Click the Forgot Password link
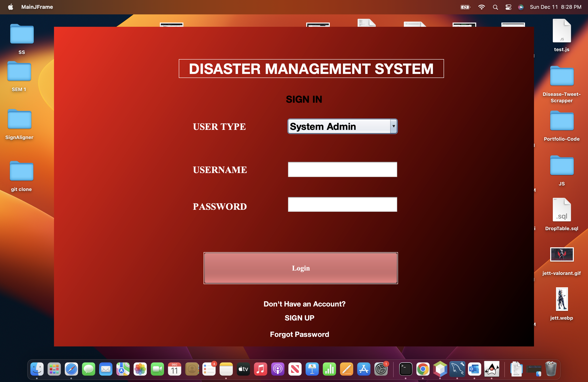 click(x=299, y=334)
